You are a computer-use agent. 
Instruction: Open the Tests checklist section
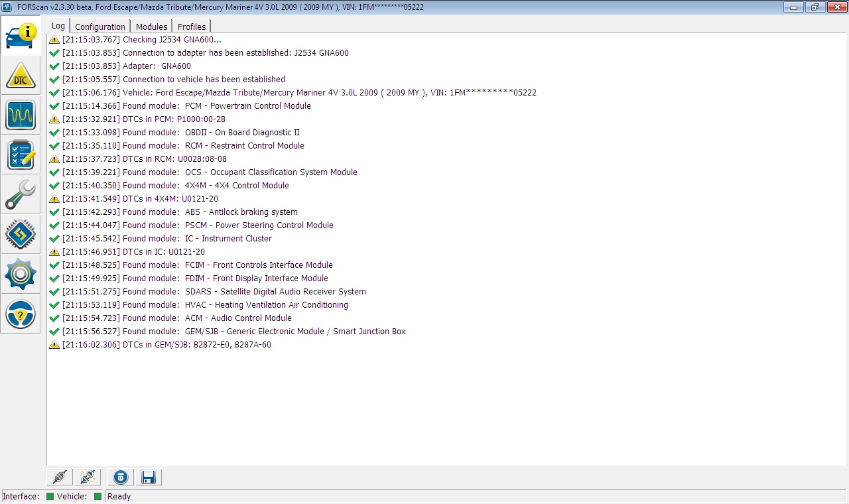pos(21,155)
